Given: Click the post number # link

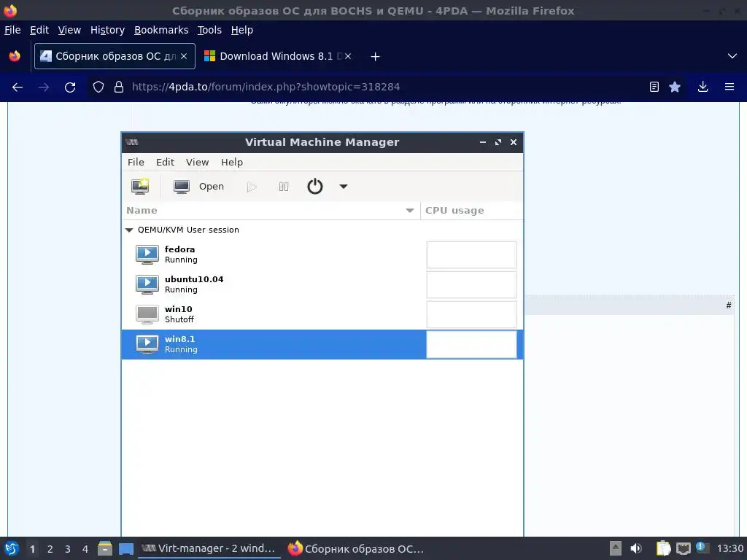Looking at the screenshot, I should (x=729, y=306).
